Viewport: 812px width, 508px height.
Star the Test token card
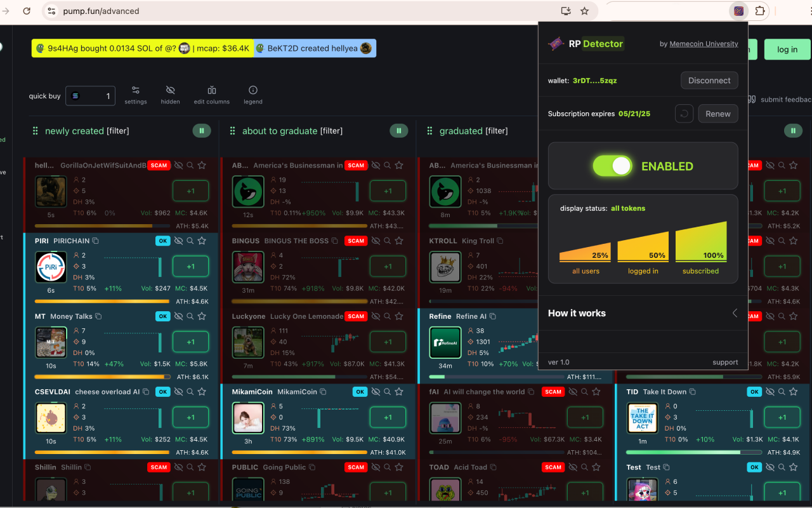(794, 467)
